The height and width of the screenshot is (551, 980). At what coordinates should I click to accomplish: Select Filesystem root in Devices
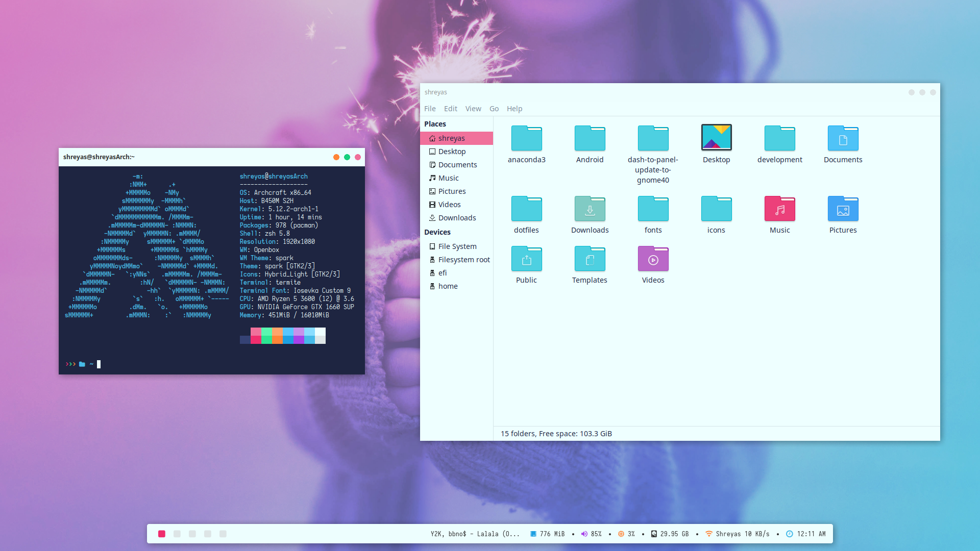pyautogui.click(x=463, y=260)
